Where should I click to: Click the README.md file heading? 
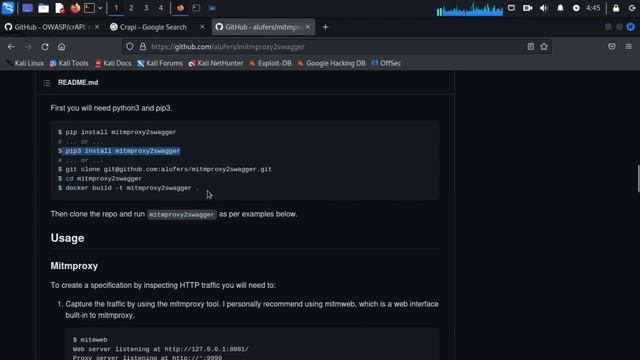[78, 83]
